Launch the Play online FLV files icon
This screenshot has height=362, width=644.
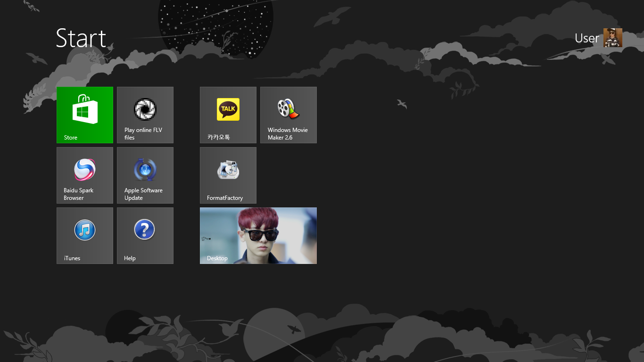click(145, 109)
